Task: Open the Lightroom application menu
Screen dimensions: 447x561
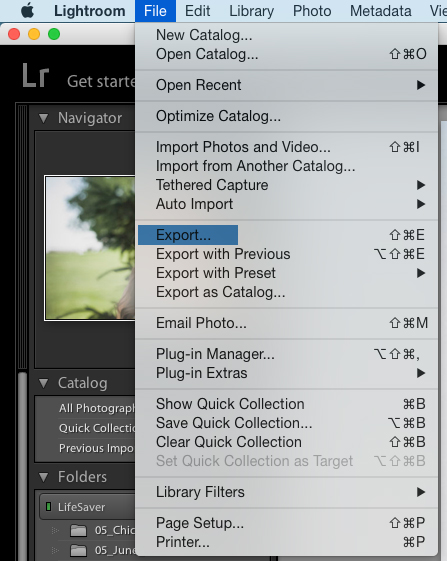Action: 89,11
